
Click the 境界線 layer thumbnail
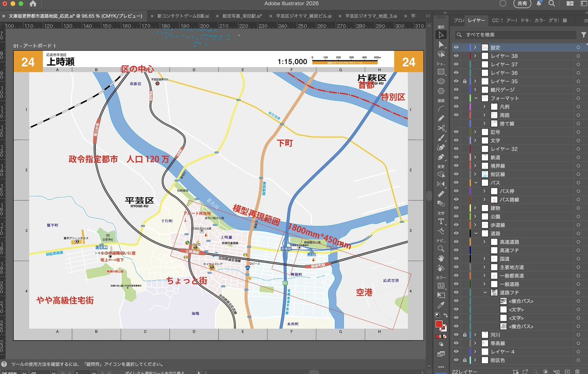coord(485,166)
